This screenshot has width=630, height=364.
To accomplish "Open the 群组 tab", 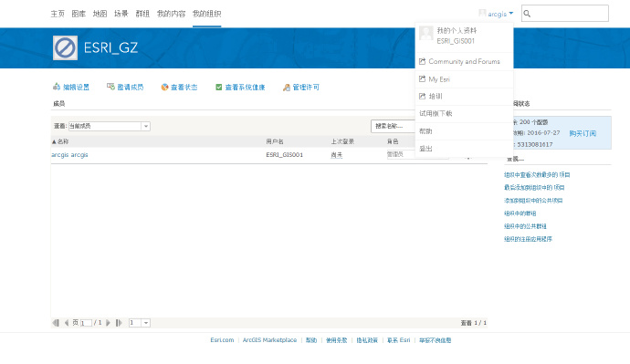I will click(x=142, y=14).
